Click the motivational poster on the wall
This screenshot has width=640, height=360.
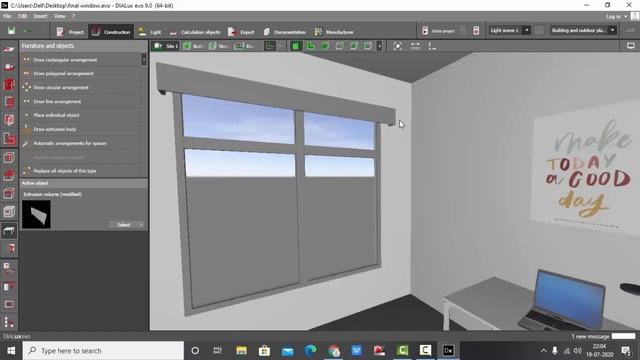[x=586, y=167]
